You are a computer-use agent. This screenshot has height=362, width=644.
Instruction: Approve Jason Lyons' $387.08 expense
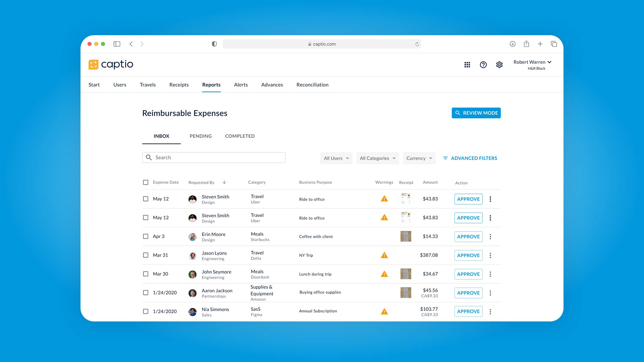click(468, 255)
